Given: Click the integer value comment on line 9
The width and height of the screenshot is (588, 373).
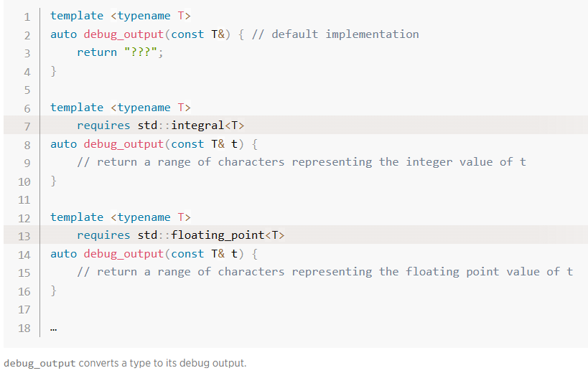Looking at the screenshot, I should click(301, 162).
